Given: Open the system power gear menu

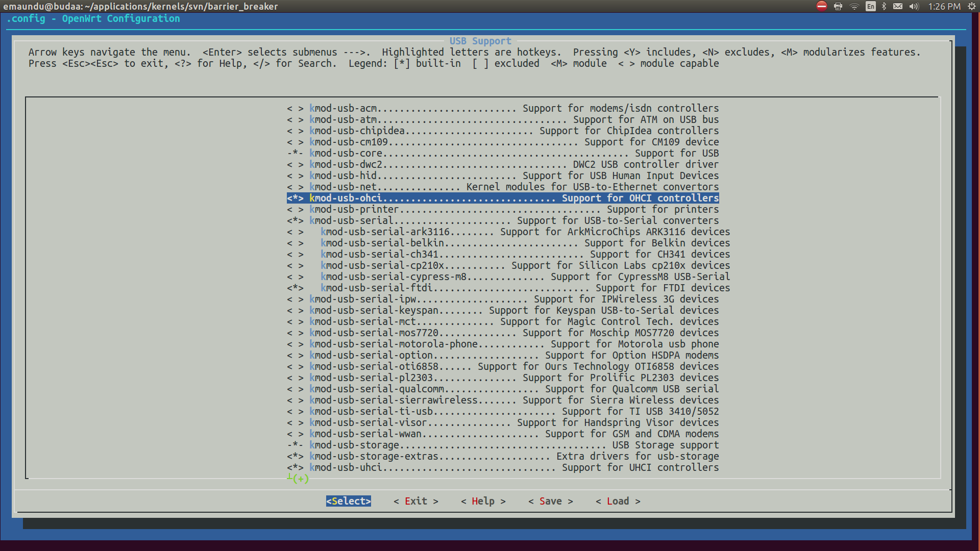Looking at the screenshot, I should (971, 6).
